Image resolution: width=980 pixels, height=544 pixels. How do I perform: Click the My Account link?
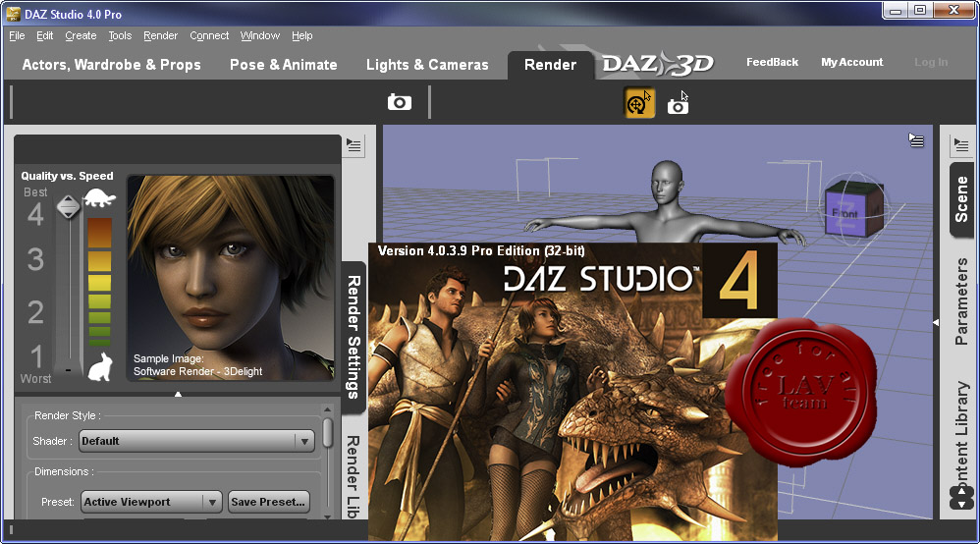[x=852, y=62]
